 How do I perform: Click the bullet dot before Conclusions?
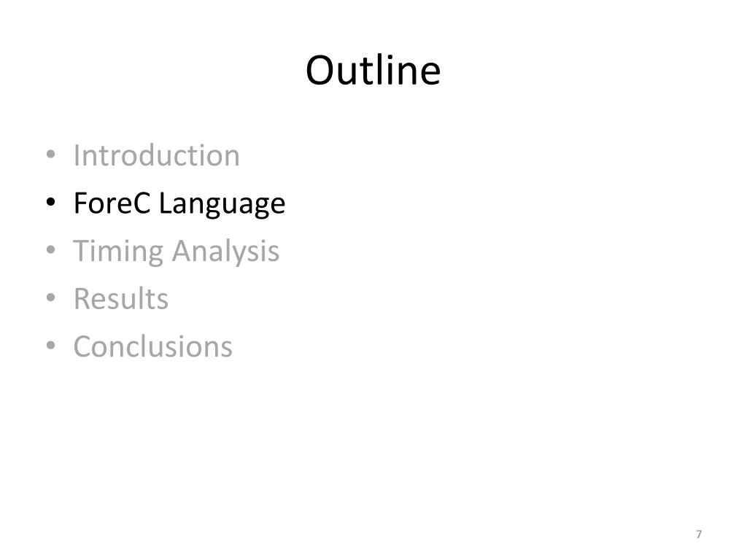coord(50,345)
